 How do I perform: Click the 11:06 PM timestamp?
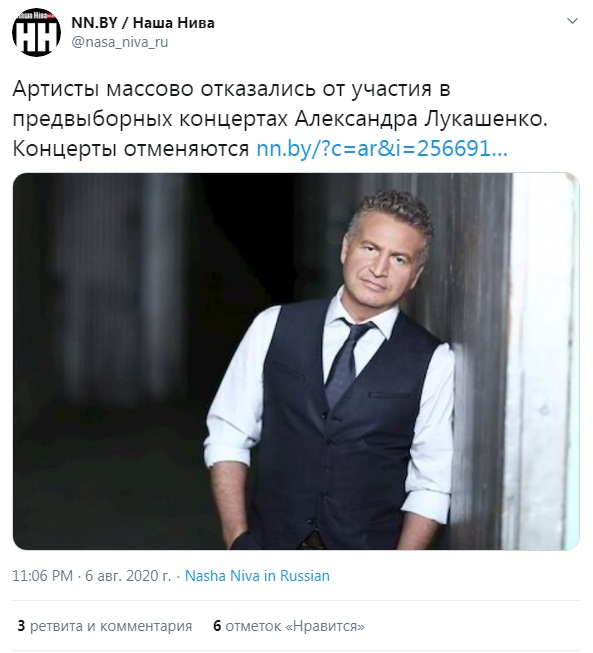tap(42, 576)
